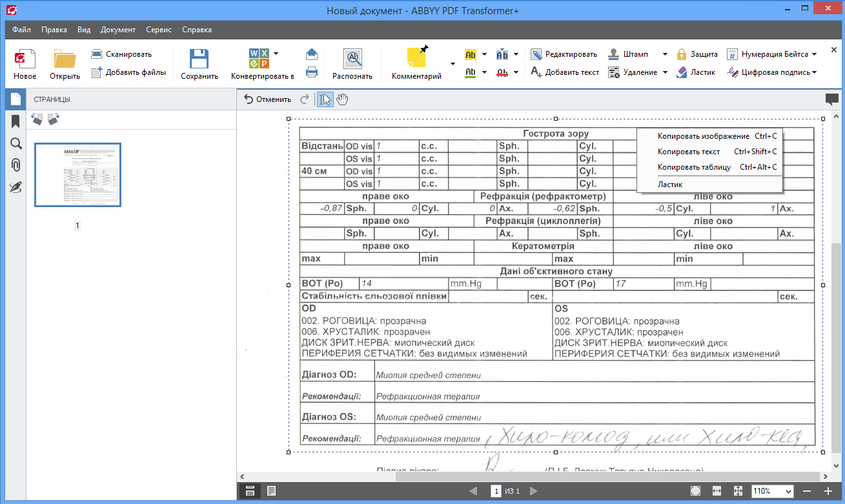This screenshot has width=845, height=504.
Task: Expand the Комментарий dropdown arrow
Action: [x=453, y=65]
